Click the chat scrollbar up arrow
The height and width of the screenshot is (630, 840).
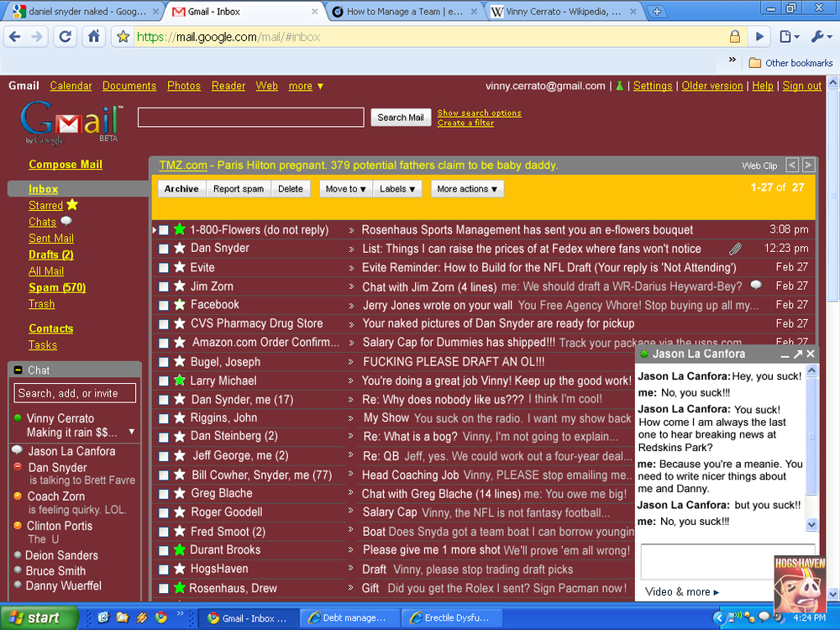[811, 370]
